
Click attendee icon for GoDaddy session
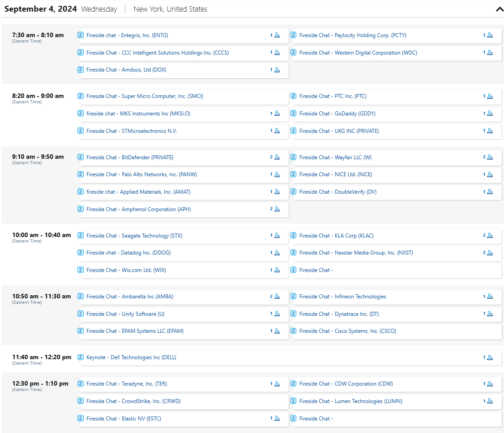[x=490, y=113]
